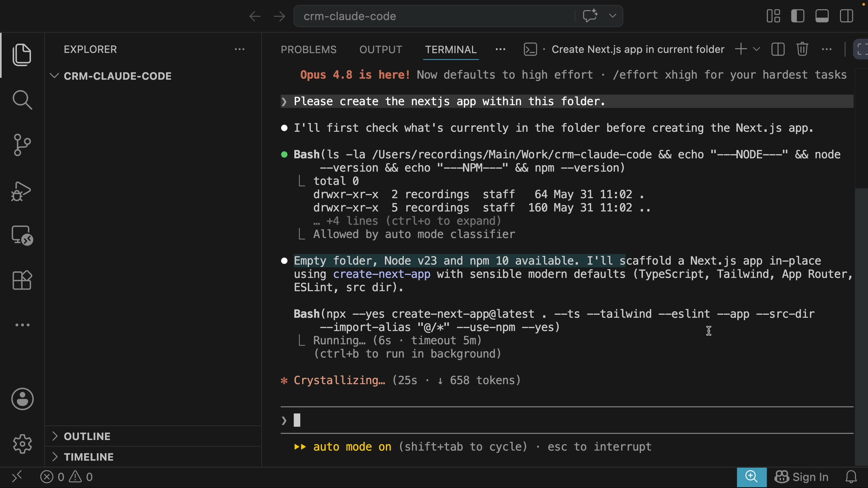Open the chat icon in title bar
This screenshot has height=488, width=868.
pos(590,16)
